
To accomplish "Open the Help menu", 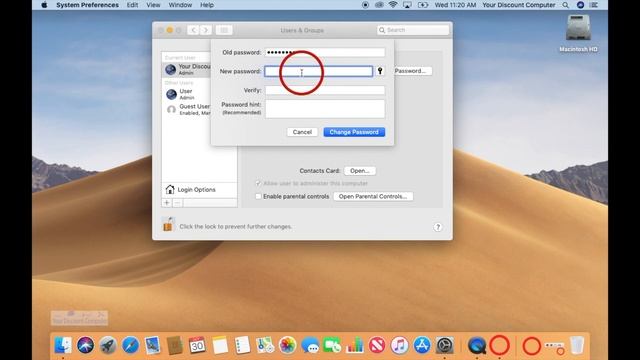I will pyautogui.click(x=207, y=5).
